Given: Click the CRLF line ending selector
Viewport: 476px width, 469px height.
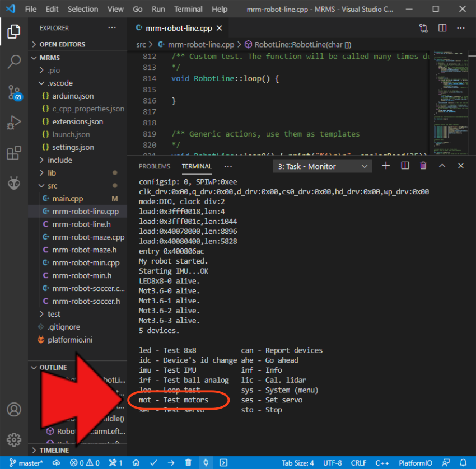Looking at the screenshot, I should (358, 463).
